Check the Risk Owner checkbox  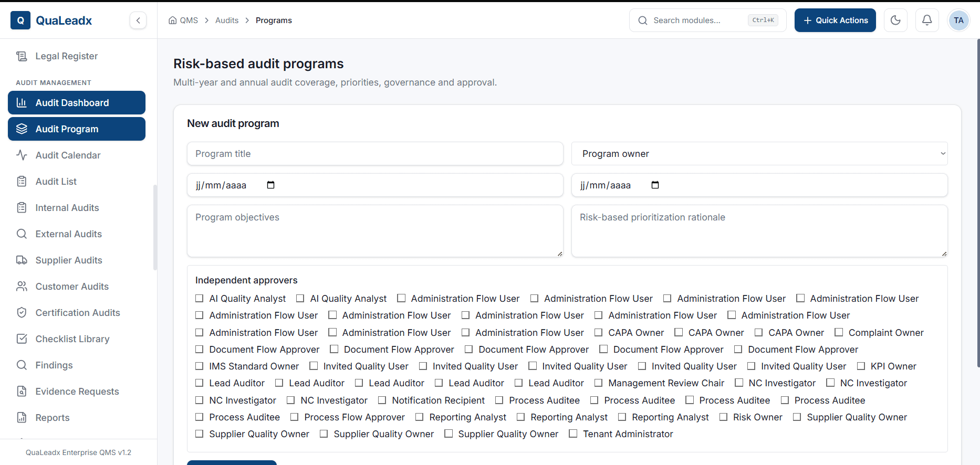(x=723, y=417)
